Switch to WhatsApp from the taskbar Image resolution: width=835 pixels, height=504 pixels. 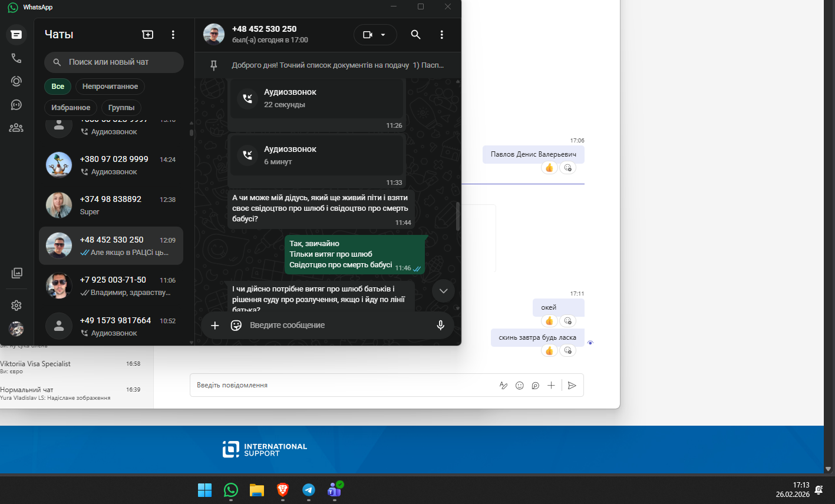[230, 490]
